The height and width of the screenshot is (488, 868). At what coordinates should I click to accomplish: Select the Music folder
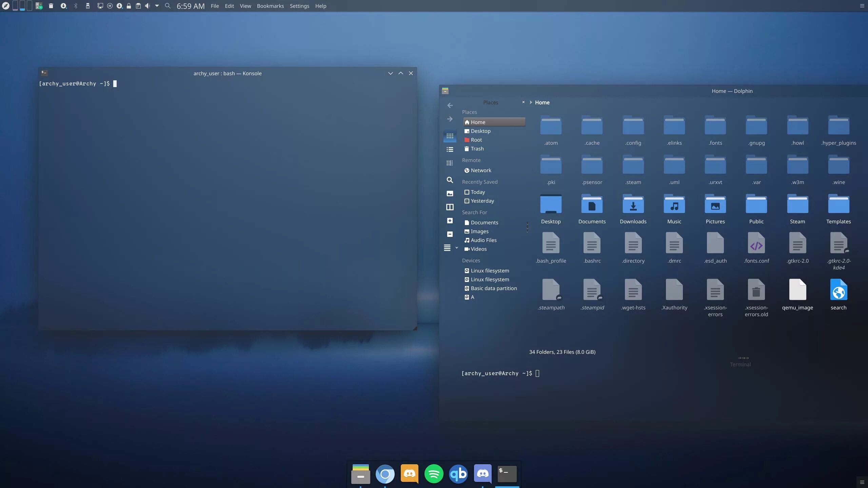674,209
